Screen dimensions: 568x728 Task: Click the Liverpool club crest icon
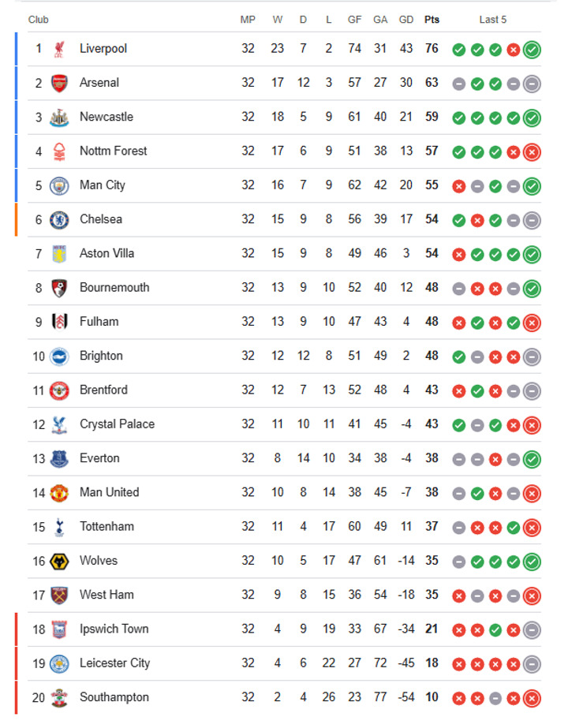(59, 49)
